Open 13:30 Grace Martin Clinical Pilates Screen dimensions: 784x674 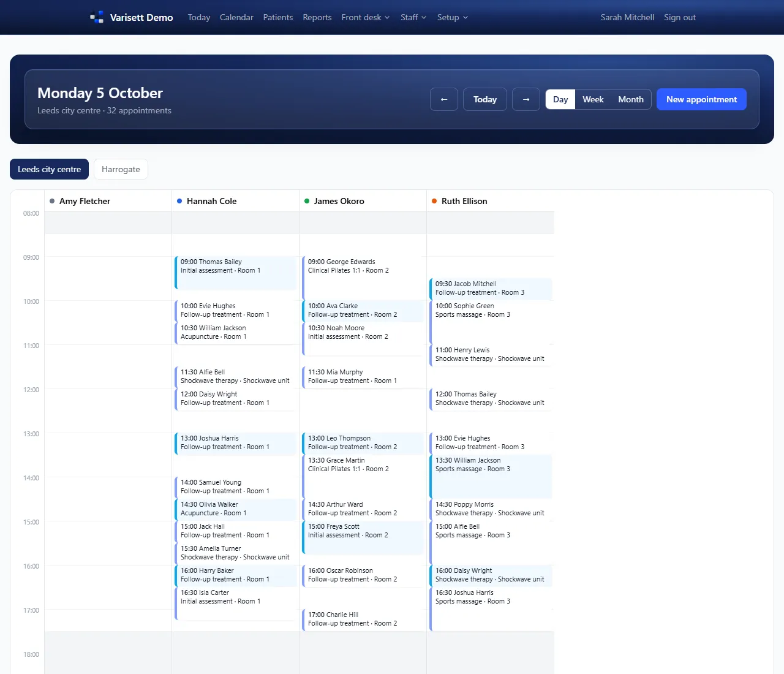point(363,477)
